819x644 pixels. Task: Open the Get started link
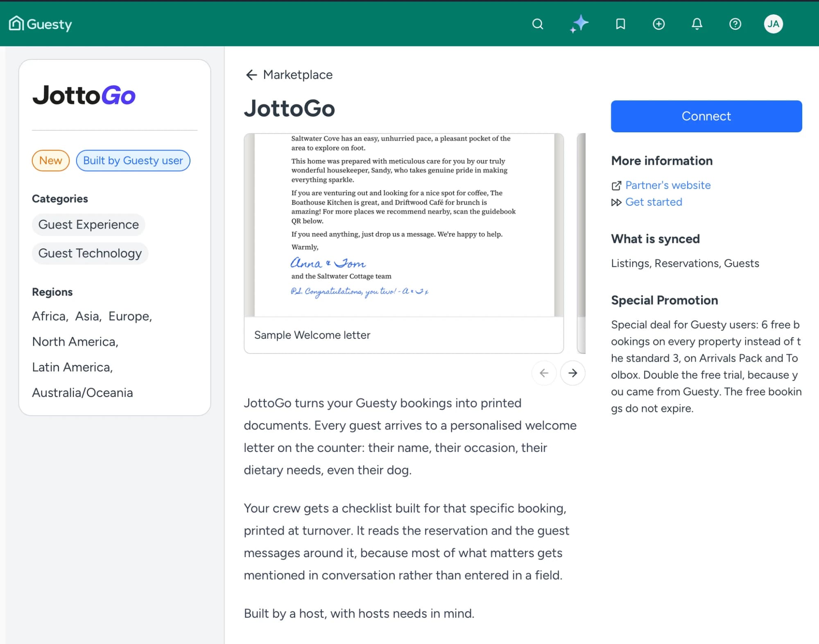click(654, 202)
